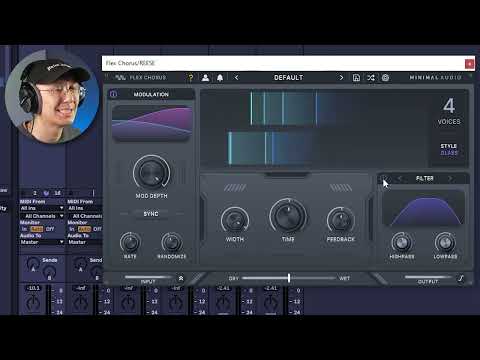Set first track monitor to Off
This screenshot has width=480, height=360.
point(50,229)
